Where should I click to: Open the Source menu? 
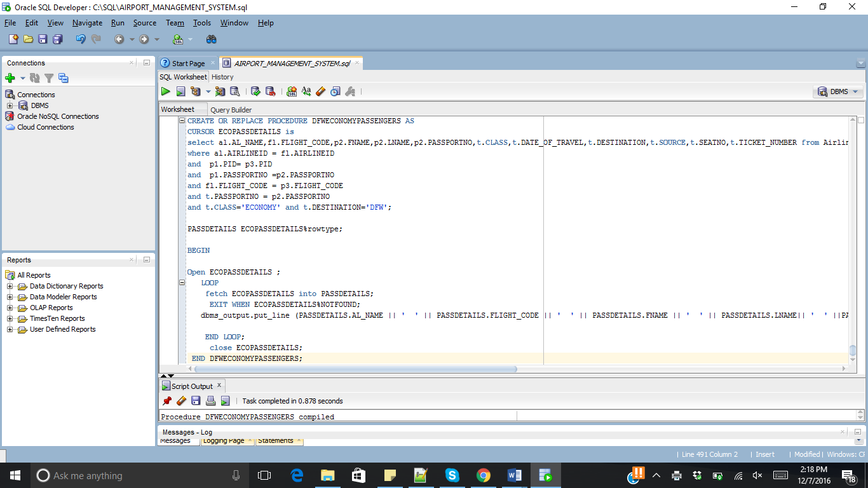(145, 23)
